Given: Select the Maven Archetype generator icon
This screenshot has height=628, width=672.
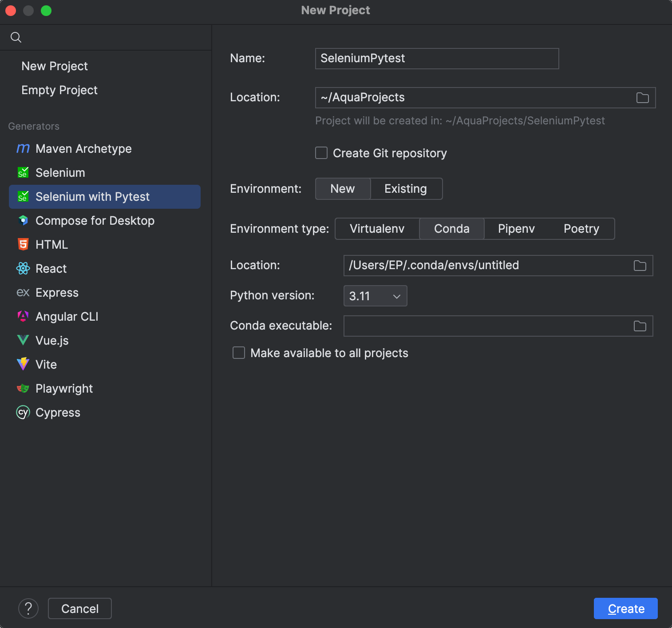Looking at the screenshot, I should tap(23, 148).
